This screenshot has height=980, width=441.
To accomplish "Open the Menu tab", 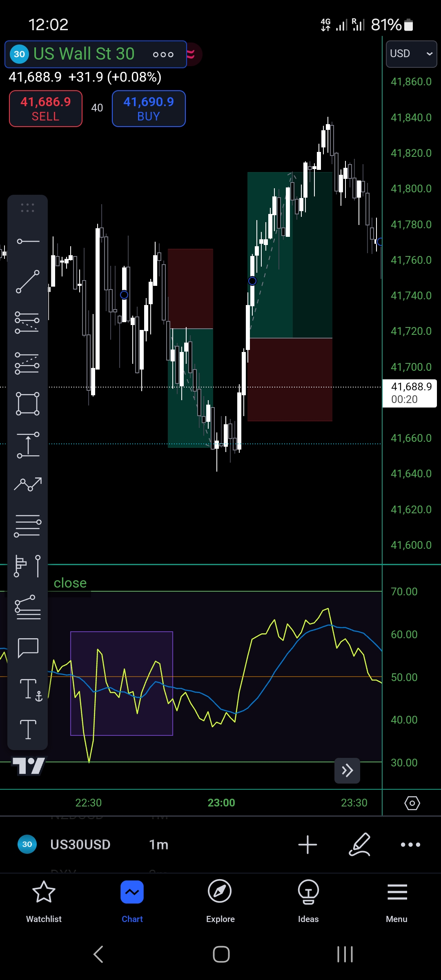I will click(396, 902).
